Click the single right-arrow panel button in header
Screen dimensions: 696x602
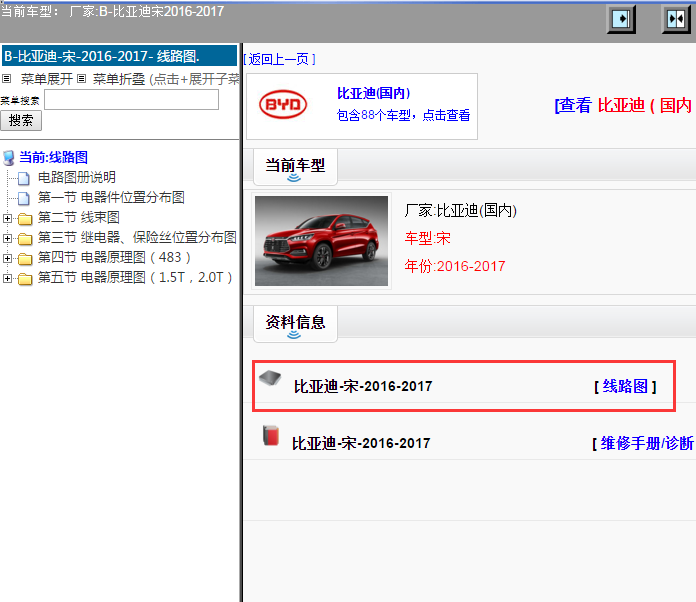click(x=621, y=19)
